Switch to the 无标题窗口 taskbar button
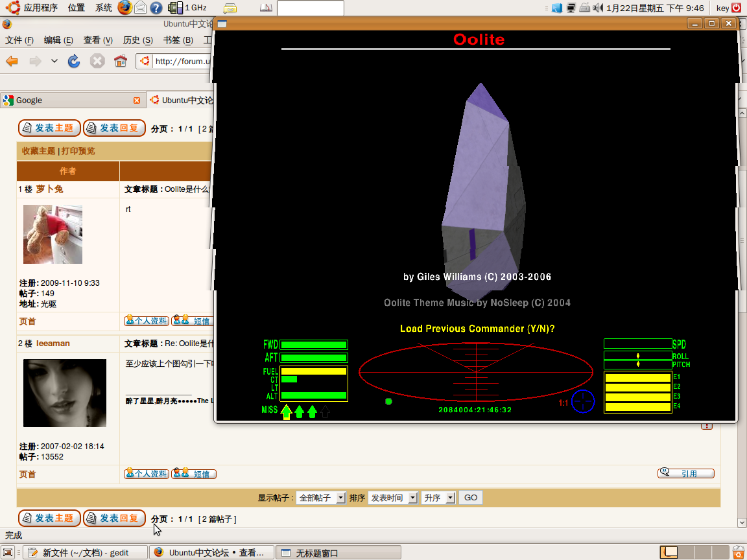This screenshot has width=747, height=560. click(338, 552)
